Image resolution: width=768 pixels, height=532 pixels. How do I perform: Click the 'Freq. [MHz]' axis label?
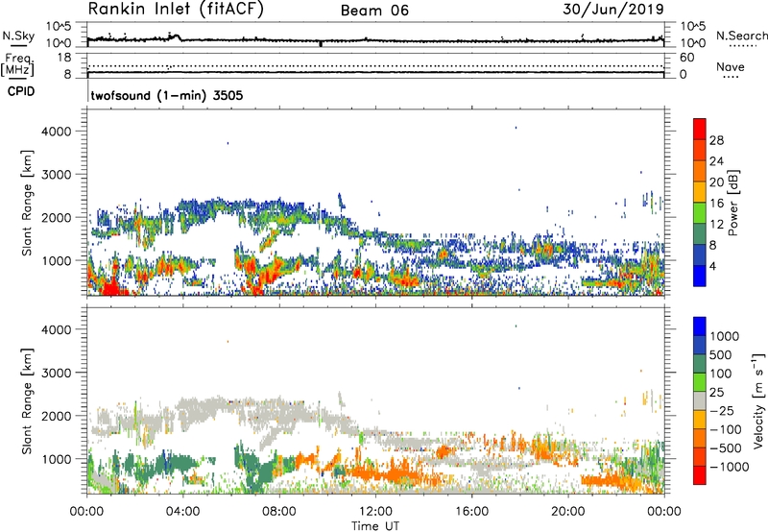[x=17, y=65]
